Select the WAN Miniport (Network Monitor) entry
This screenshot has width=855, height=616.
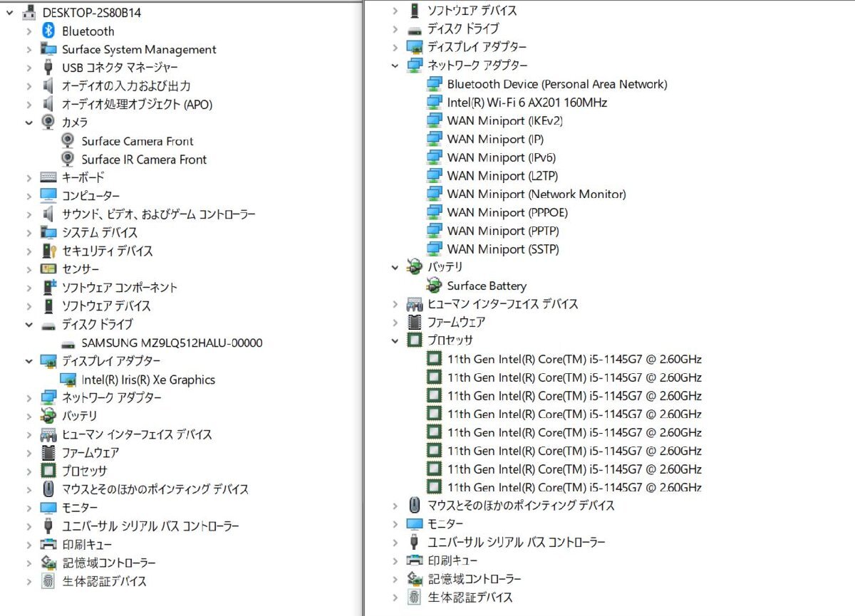(x=537, y=194)
